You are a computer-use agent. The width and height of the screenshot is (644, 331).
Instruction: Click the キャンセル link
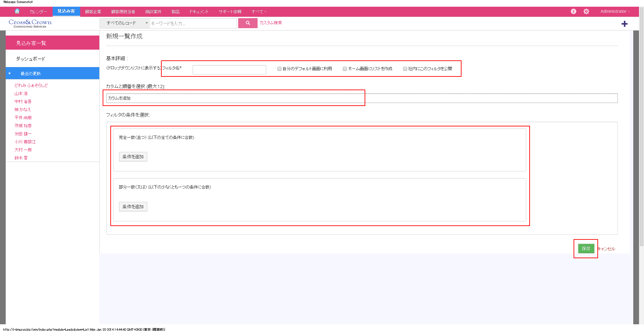click(x=607, y=249)
